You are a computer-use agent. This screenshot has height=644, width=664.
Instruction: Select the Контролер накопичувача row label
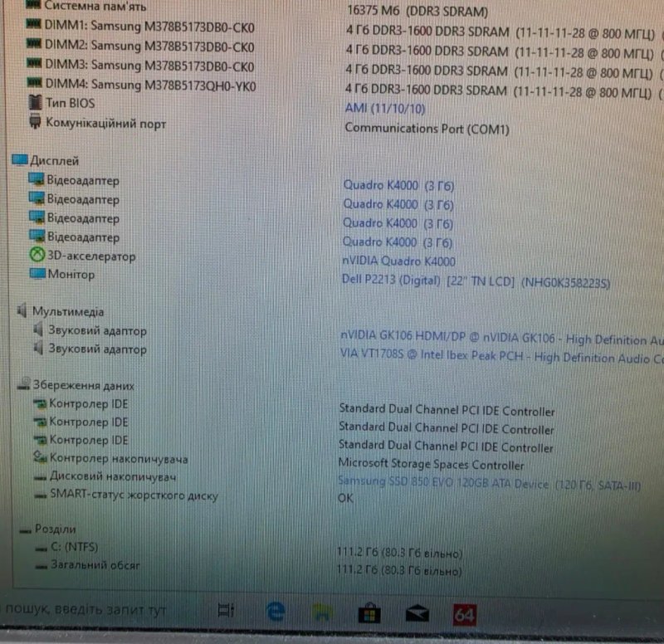[119, 458]
